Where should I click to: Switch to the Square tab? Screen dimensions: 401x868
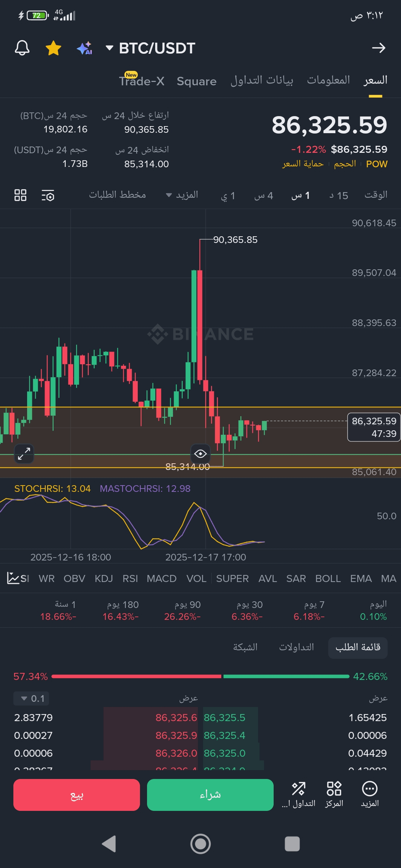click(196, 81)
